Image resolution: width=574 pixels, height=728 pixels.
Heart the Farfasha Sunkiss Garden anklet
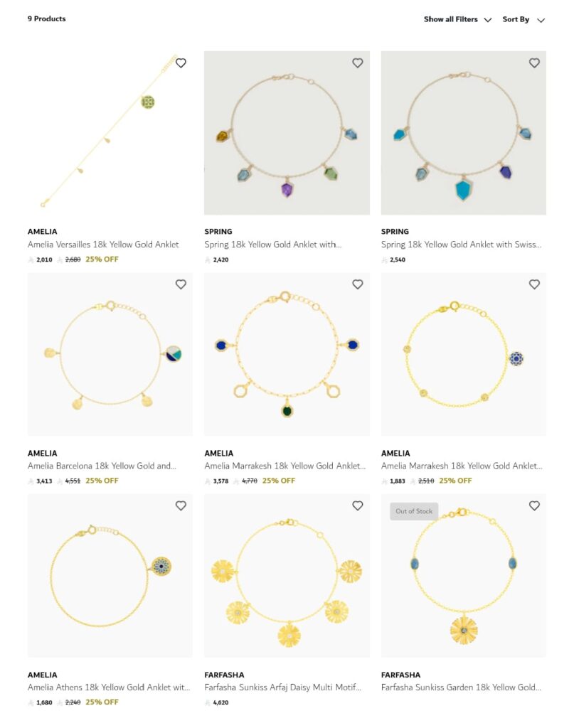click(x=534, y=506)
